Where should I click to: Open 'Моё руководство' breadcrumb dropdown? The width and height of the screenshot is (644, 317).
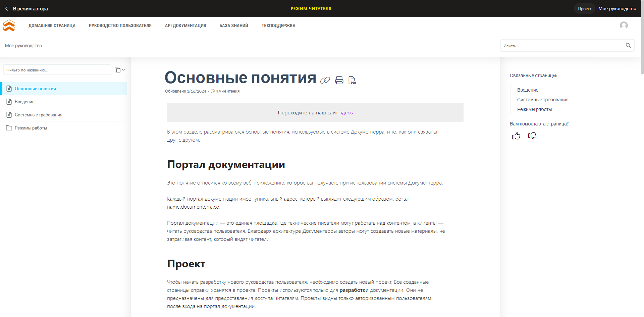pyautogui.click(x=23, y=46)
